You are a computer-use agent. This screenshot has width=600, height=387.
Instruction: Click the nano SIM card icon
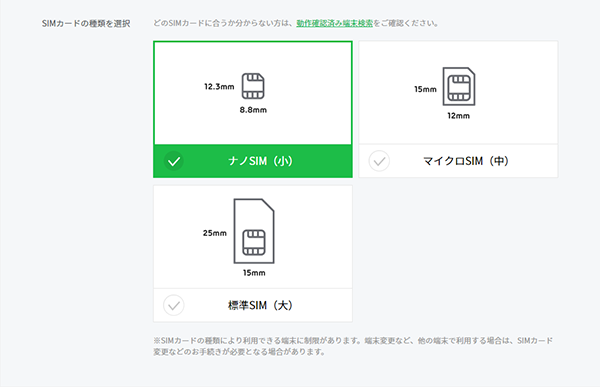(x=253, y=86)
